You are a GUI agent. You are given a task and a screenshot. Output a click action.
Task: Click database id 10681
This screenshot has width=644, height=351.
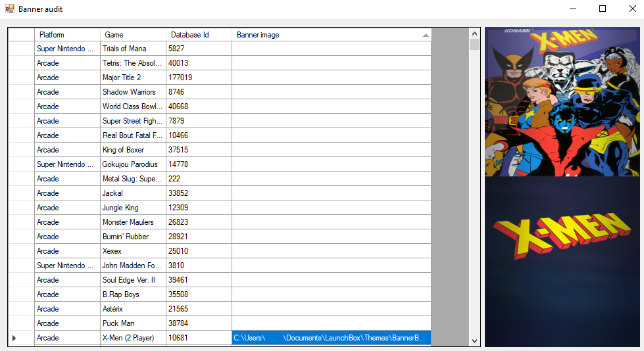199,338
